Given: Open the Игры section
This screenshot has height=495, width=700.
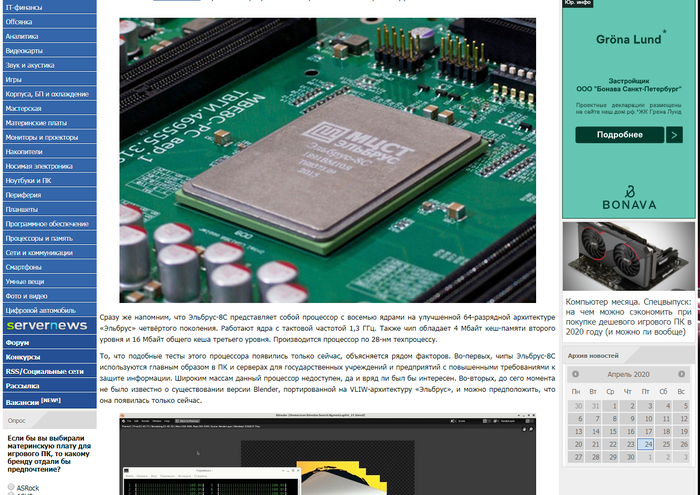Looking at the screenshot, I should click(50, 79).
